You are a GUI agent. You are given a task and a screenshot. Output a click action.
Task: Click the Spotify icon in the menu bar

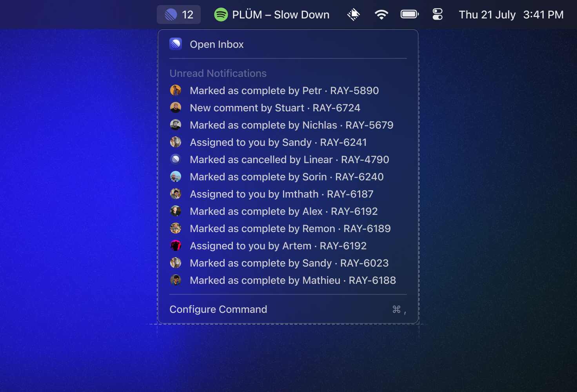click(x=221, y=14)
